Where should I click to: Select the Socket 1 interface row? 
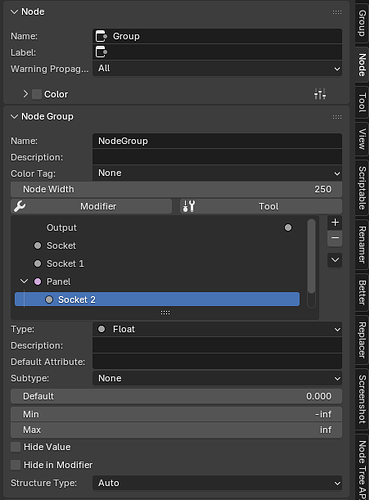(x=157, y=264)
